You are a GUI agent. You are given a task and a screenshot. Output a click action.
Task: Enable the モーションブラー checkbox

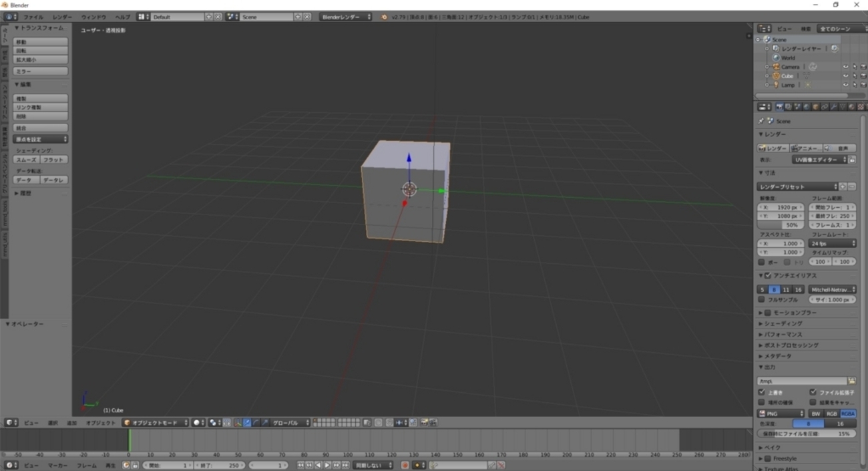[767, 313]
